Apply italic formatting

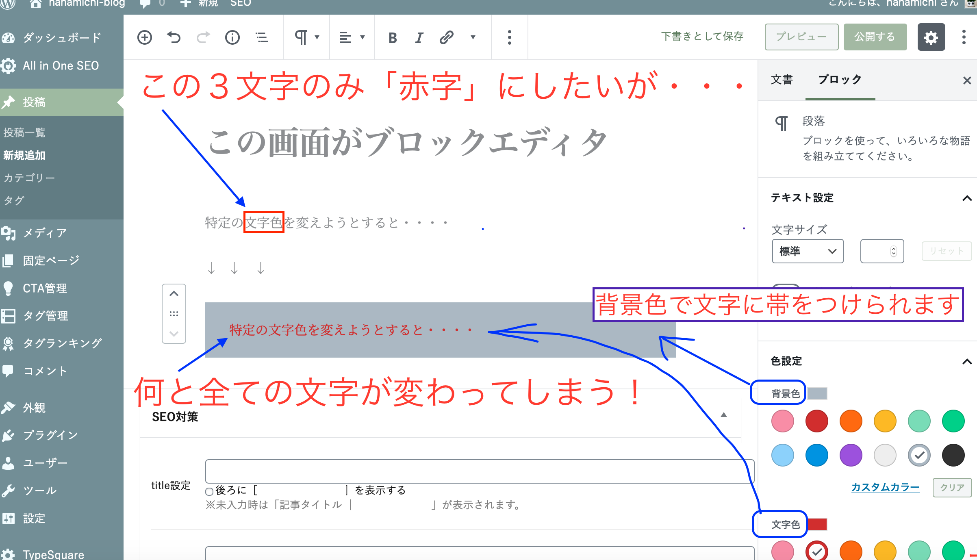[419, 38]
